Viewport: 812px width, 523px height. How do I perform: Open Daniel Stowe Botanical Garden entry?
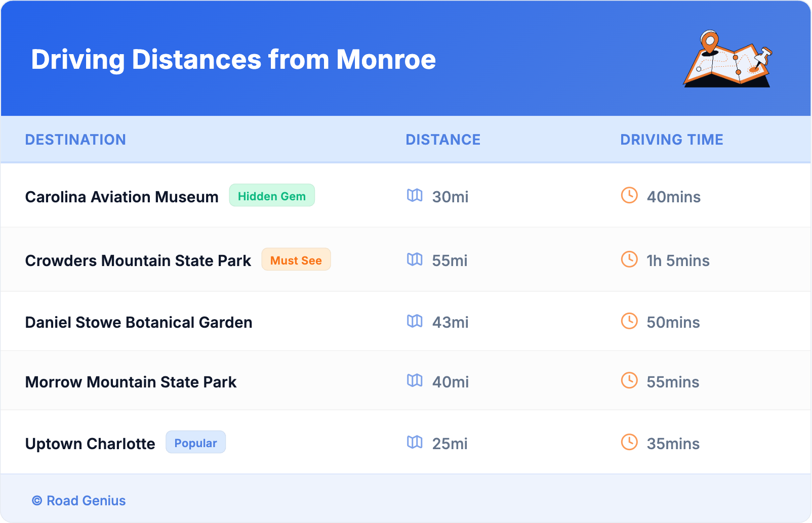[139, 322]
